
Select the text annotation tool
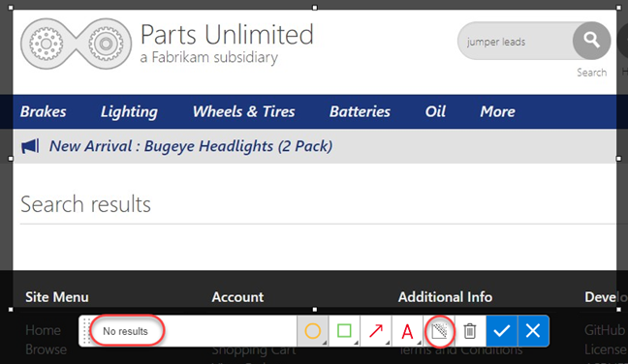point(407,331)
